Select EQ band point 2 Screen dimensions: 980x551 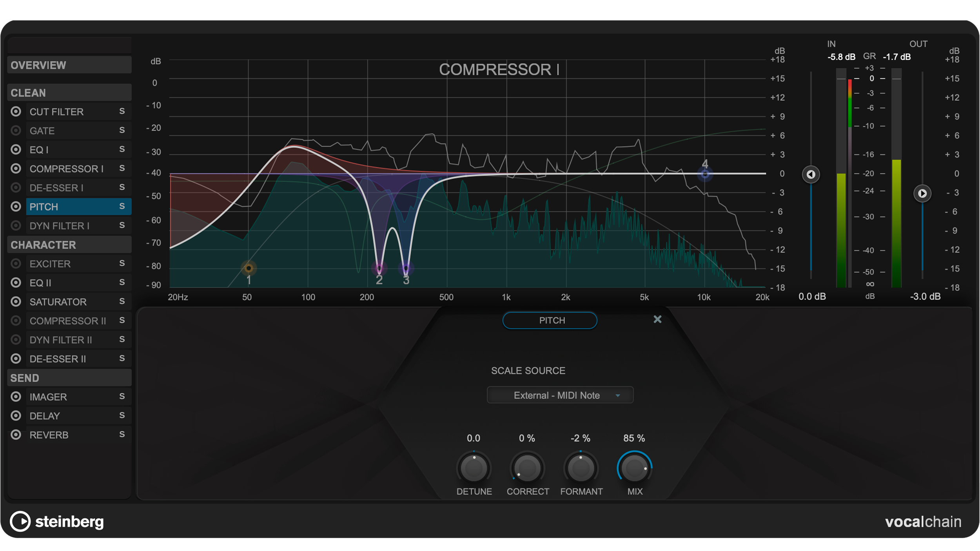point(379,269)
